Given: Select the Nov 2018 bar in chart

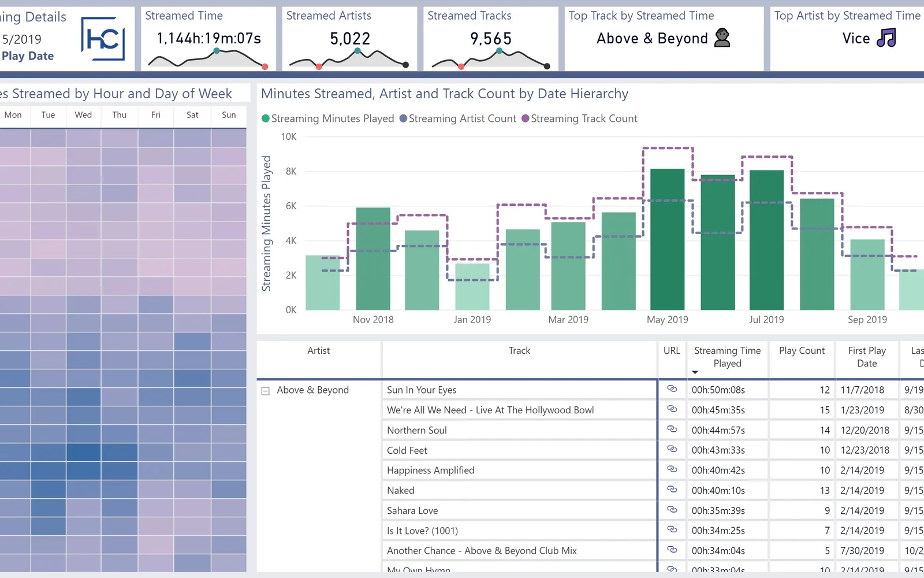Looking at the screenshot, I should click(373, 259).
